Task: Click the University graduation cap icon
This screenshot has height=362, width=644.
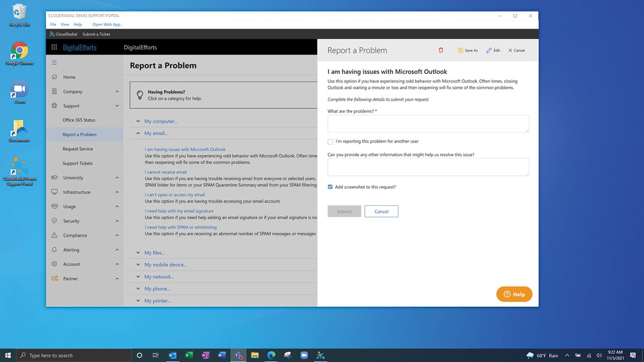Action: 54,178
